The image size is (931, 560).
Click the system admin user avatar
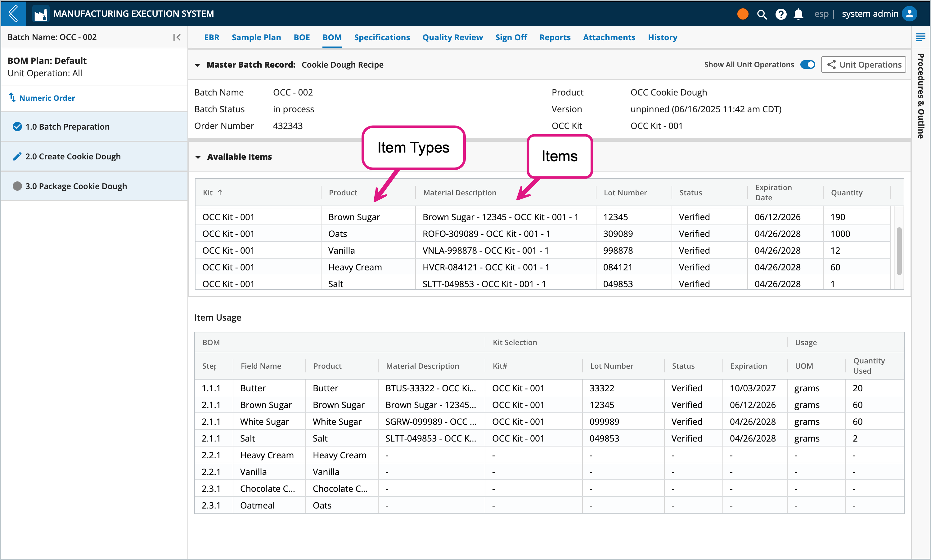tap(910, 14)
